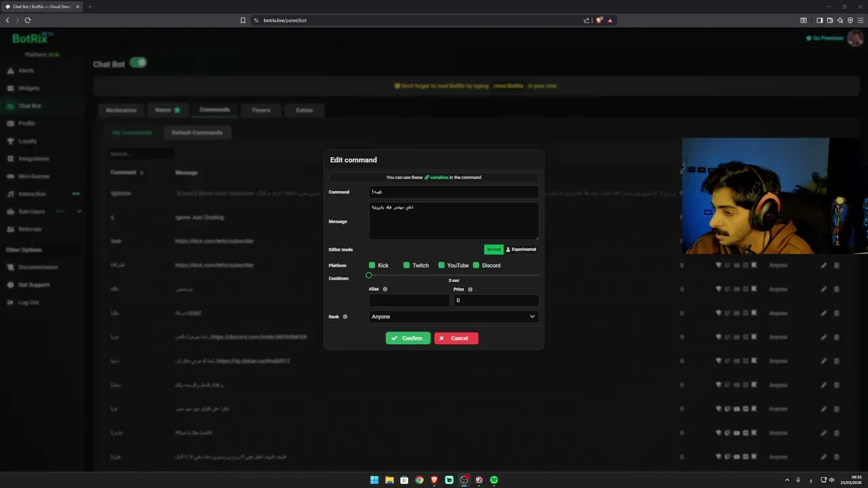
Task: Uncheck the Discord platform checkbox
Action: [x=476, y=265]
